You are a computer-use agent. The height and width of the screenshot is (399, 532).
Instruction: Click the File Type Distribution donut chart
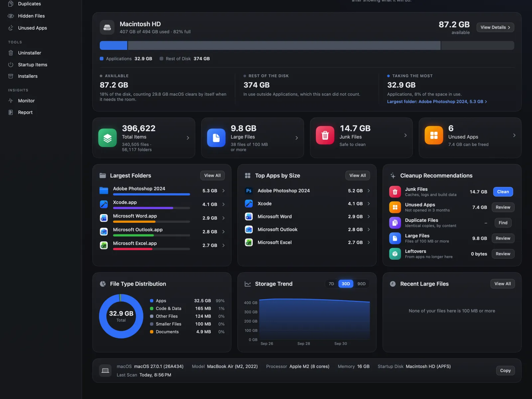pyautogui.click(x=121, y=316)
